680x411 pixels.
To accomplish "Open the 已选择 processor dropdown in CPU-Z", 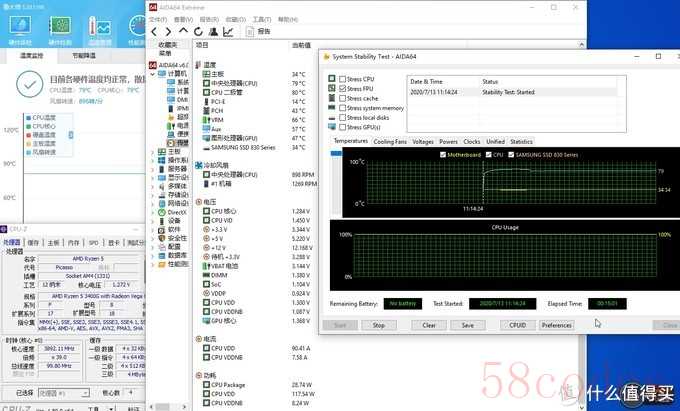I will (x=64, y=393).
